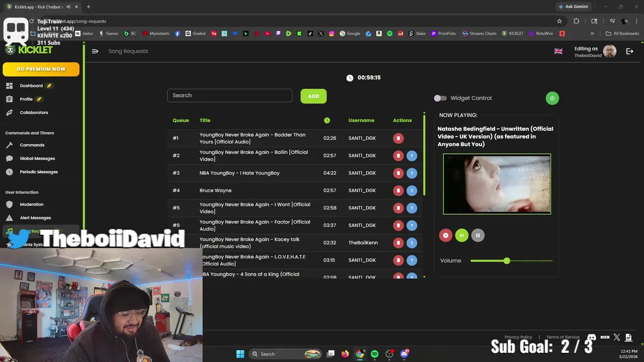Open the document icon in footer
Image resolution: width=644 pixels, height=362 pixels.
pos(628,337)
